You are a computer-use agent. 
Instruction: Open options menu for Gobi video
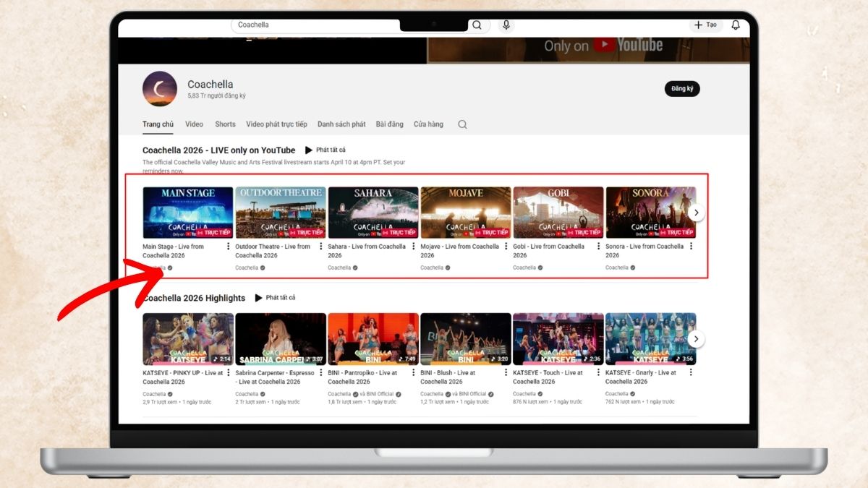click(x=599, y=247)
